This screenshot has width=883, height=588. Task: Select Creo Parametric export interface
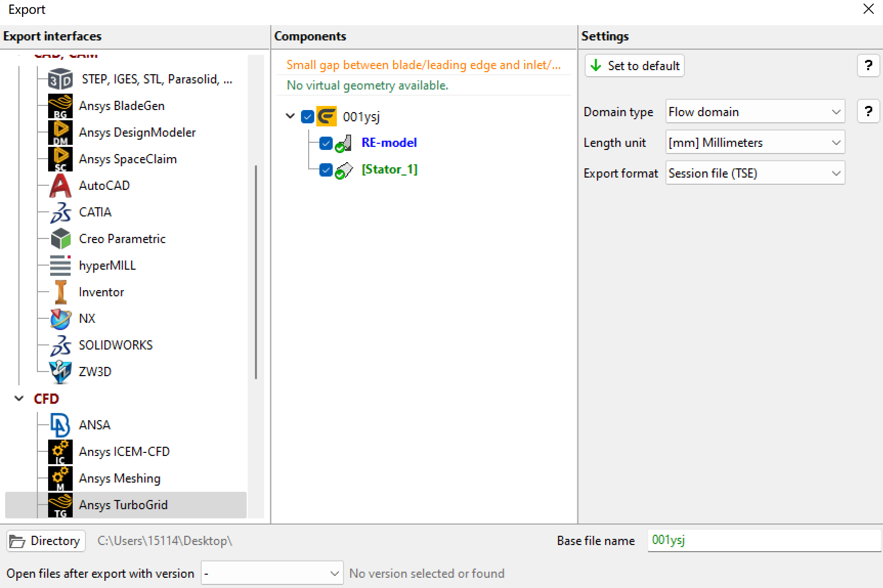click(122, 239)
